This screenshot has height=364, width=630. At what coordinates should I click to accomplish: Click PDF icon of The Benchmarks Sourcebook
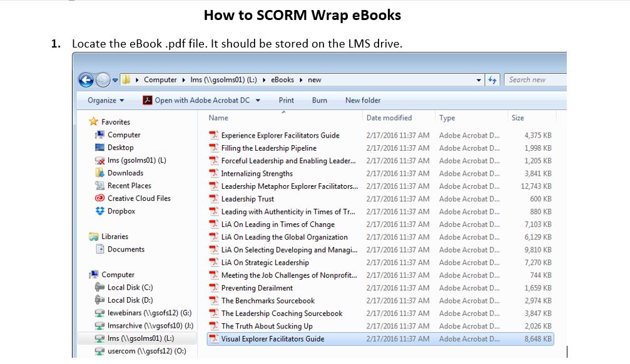click(214, 301)
